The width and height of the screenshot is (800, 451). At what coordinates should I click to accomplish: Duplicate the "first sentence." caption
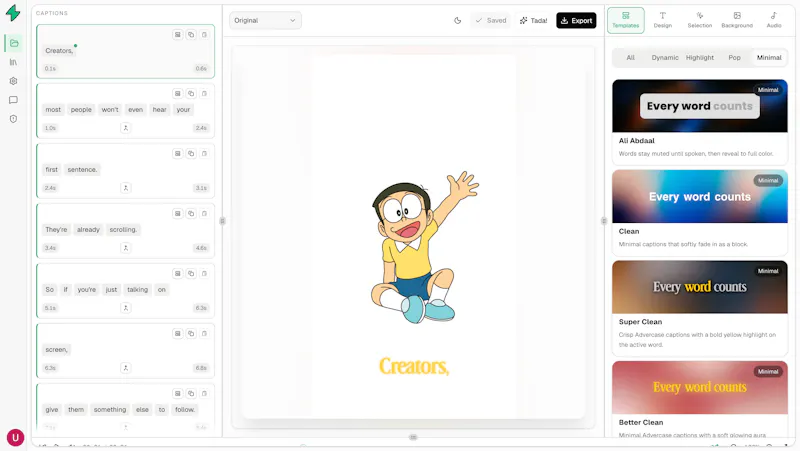tap(191, 154)
